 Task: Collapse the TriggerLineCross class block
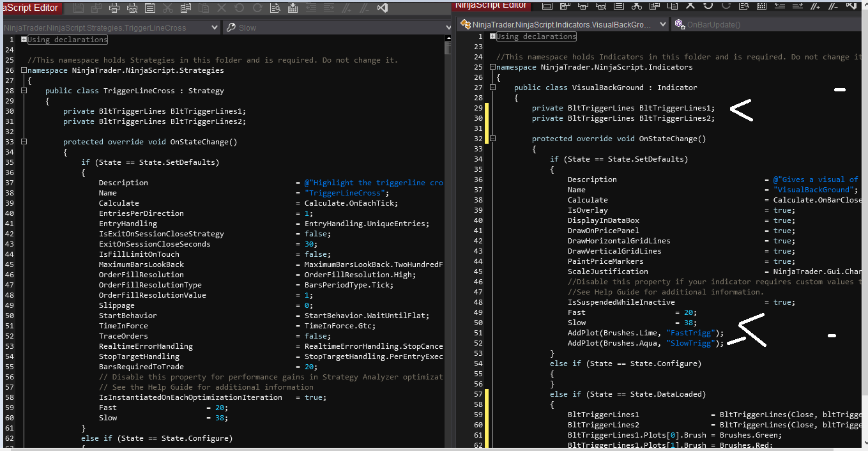click(24, 91)
